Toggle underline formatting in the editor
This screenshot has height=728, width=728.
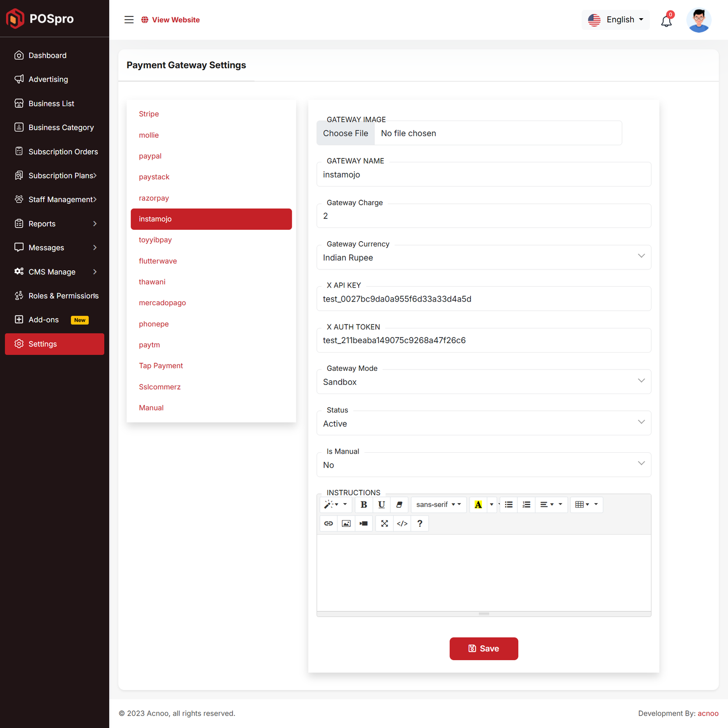pyautogui.click(x=381, y=505)
